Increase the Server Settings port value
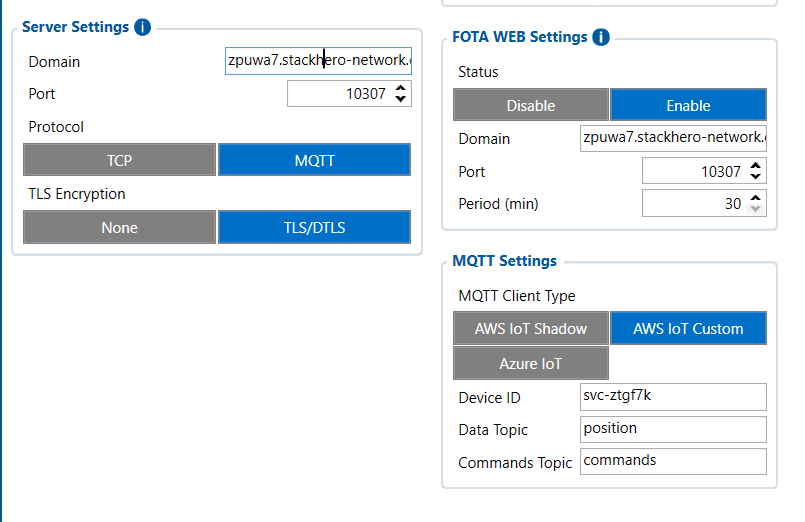The width and height of the screenshot is (805, 522). click(x=401, y=89)
